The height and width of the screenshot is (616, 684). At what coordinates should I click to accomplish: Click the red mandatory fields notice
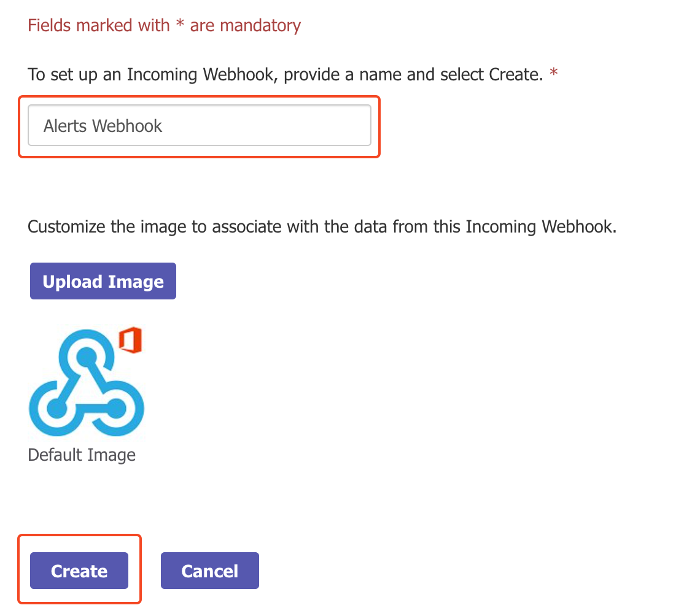pos(164,25)
